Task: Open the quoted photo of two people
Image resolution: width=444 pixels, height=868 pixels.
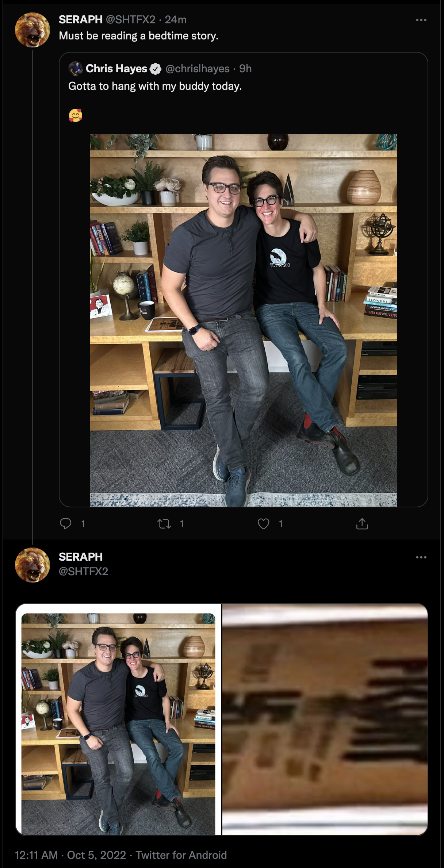Action: (x=244, y=320)
